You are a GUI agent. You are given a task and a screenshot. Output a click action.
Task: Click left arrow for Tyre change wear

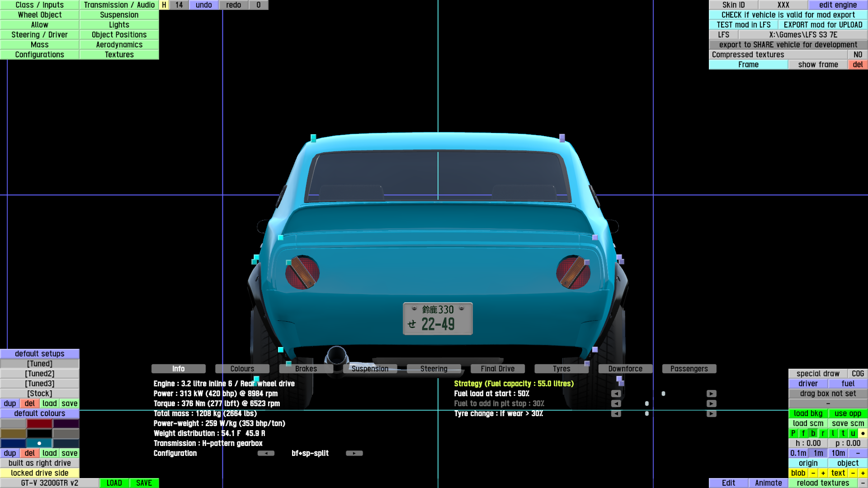tap(616, 413)
